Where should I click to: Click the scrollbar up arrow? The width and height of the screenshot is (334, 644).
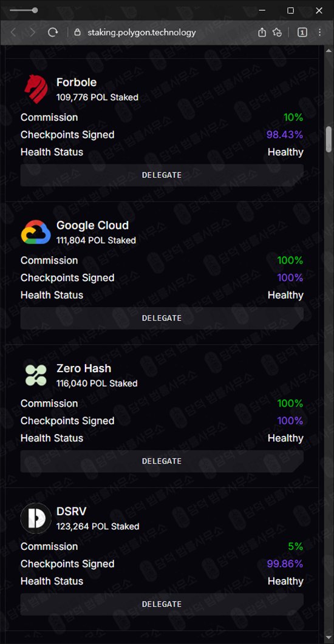click(329, 50)
